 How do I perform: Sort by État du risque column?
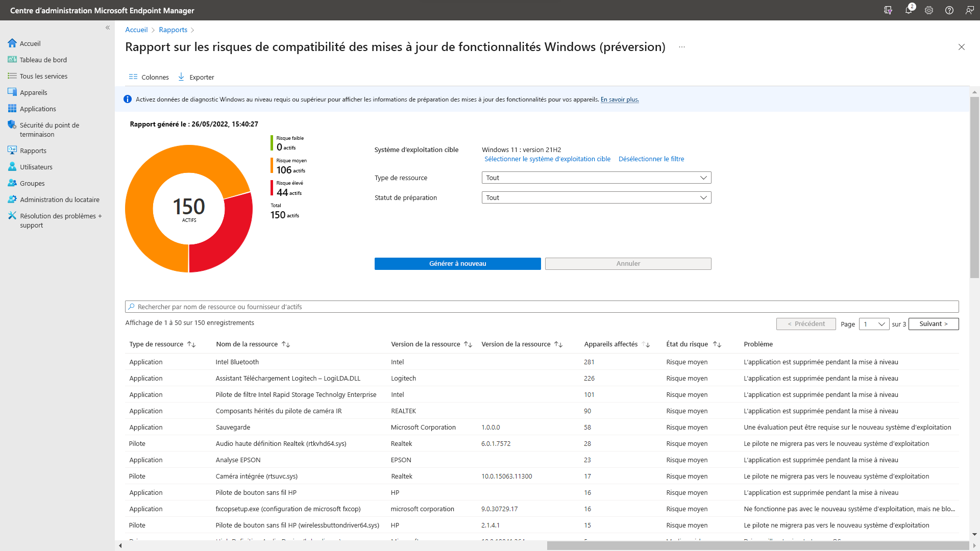coord(717,344)
